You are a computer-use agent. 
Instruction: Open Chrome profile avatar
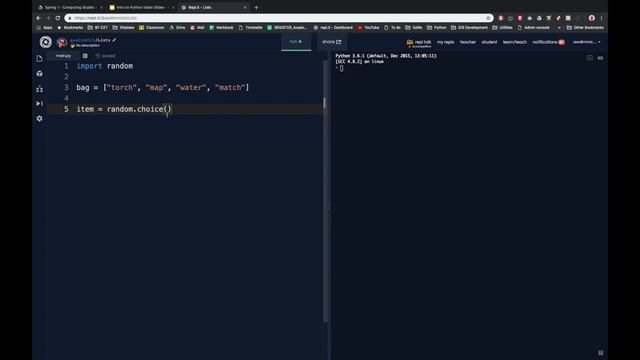point(591,18)
